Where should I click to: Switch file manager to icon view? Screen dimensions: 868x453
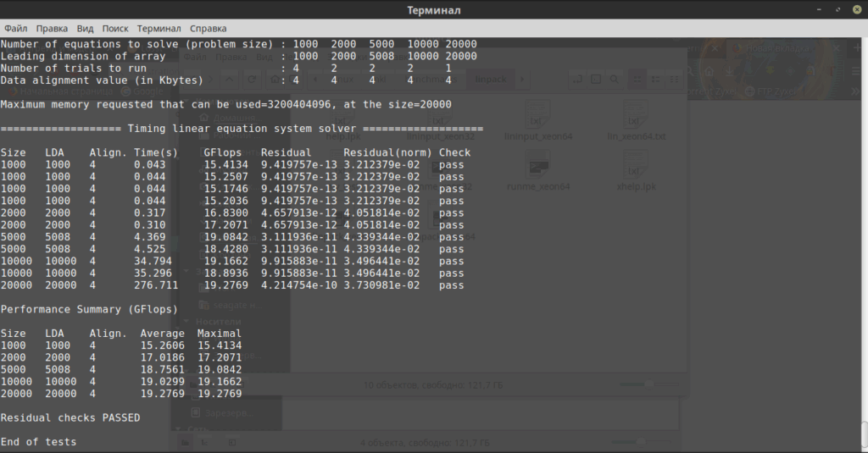pos(637,80)
